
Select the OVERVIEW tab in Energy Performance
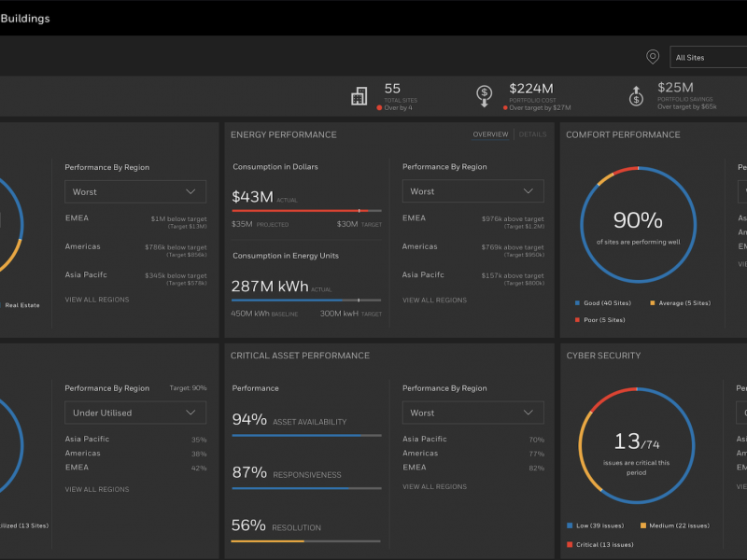tap(490, 133)
